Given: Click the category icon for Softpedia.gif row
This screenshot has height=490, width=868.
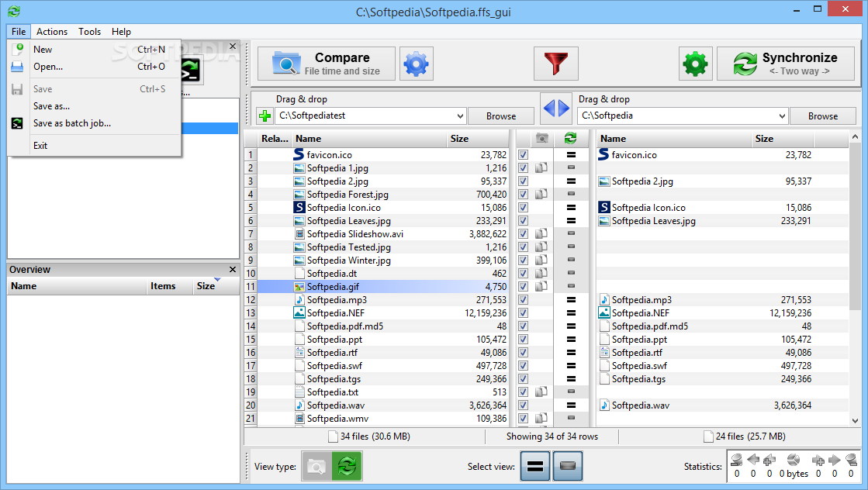Looking at the screenshot, I should (x=541, y=286).
